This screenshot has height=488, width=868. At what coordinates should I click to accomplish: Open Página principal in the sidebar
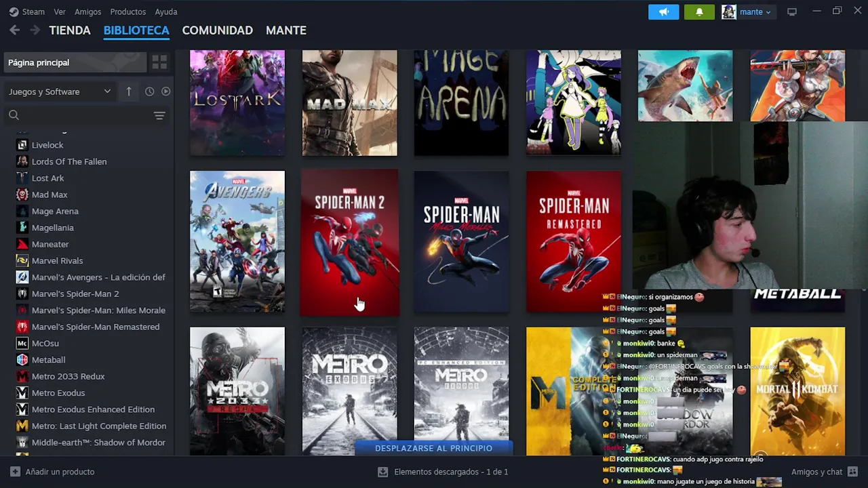coord(75,62)
